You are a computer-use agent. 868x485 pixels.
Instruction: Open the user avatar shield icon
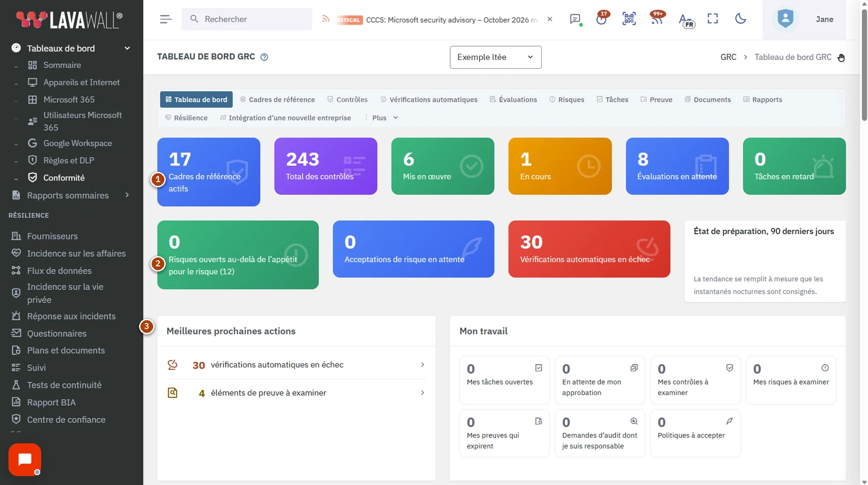[x=785, y=19]
